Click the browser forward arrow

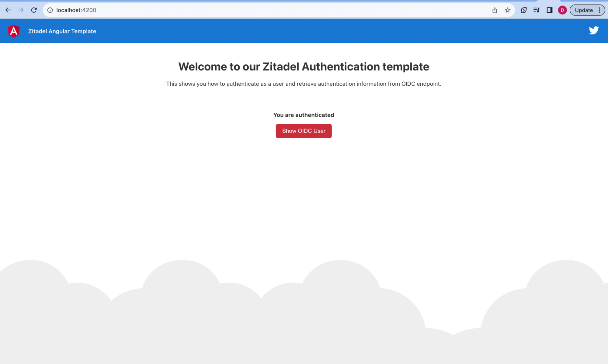tap(21, 10)
